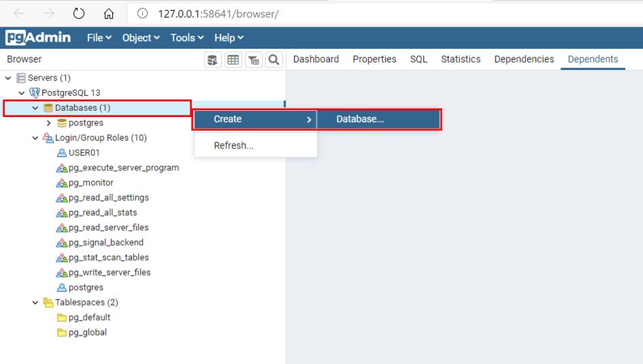Click the Query Tool icon in Browser toolbar
The width and height of the screenshot is (643, 364).
(213, 60)
